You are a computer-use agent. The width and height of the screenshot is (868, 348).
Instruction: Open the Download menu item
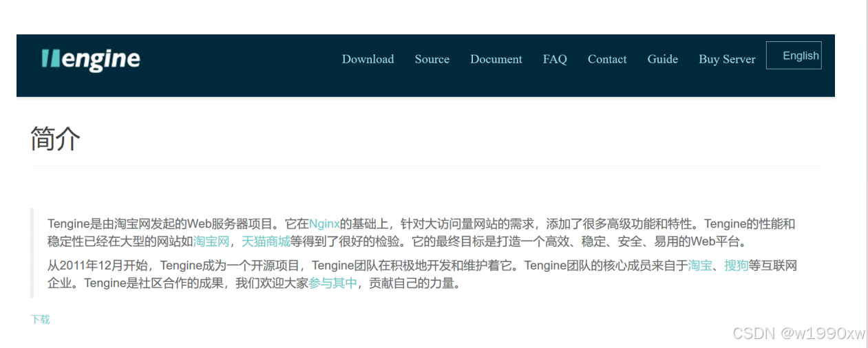[x=368, y=59]
